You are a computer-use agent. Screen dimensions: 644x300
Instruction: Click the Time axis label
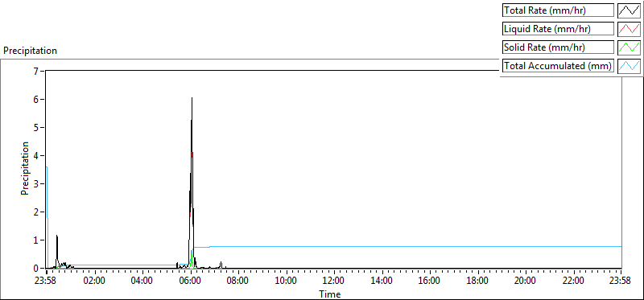(330, 294)
